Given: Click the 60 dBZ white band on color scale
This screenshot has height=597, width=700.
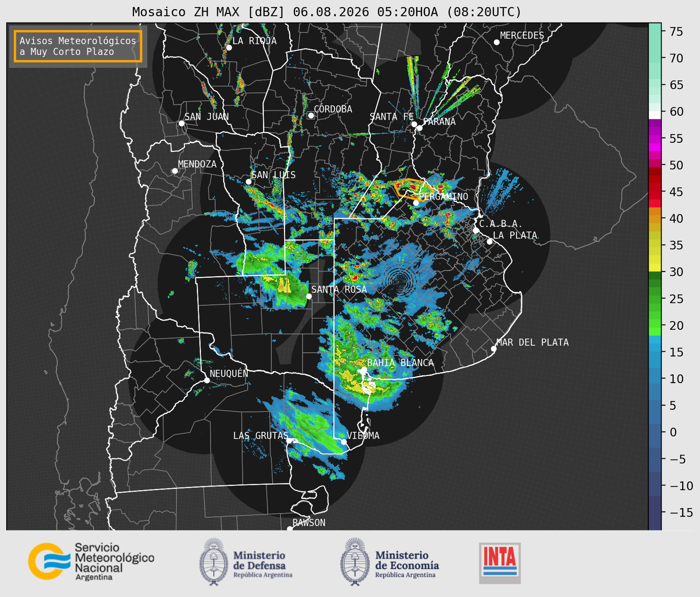Looking at the screenshot, I should click(x=655, y=115).
